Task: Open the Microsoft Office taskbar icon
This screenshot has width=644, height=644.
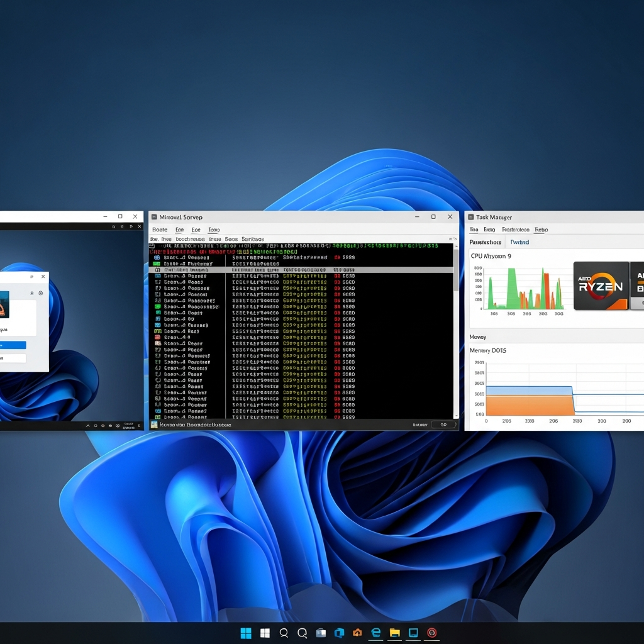Action: point(340,633)
